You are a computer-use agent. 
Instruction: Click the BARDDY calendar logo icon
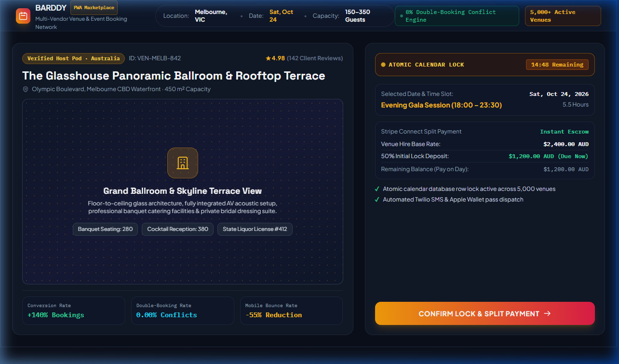[x=23, y=16]
